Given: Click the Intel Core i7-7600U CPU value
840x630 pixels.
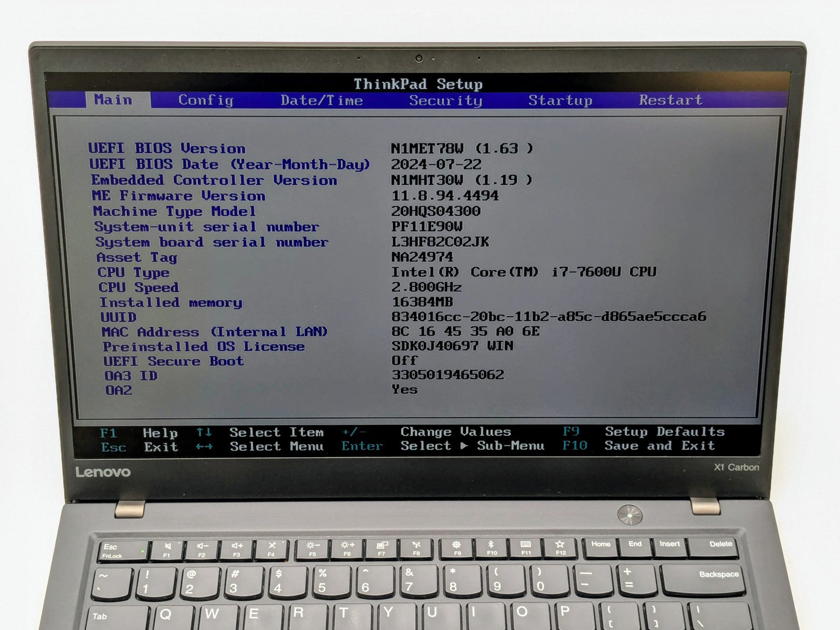Looking at the screenshot, I should (x=524, y=272).
